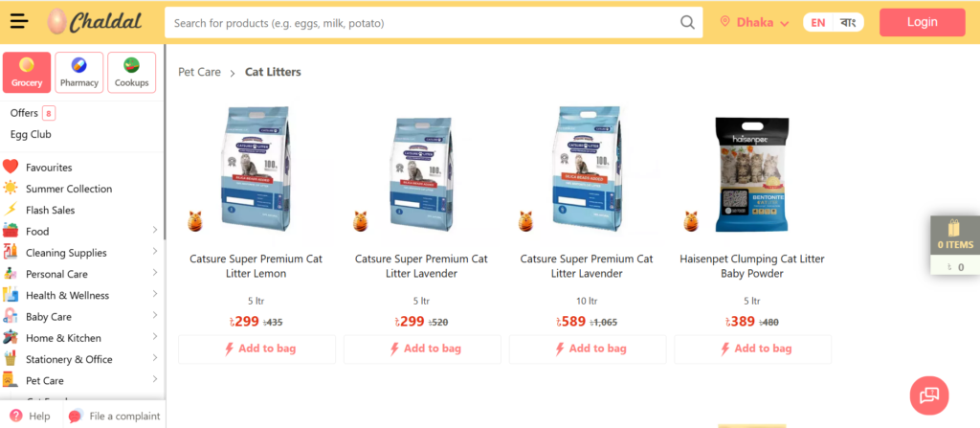The image size is (980, 428).
Task: Click the Help question mark icon
Action: click(16, 416)
